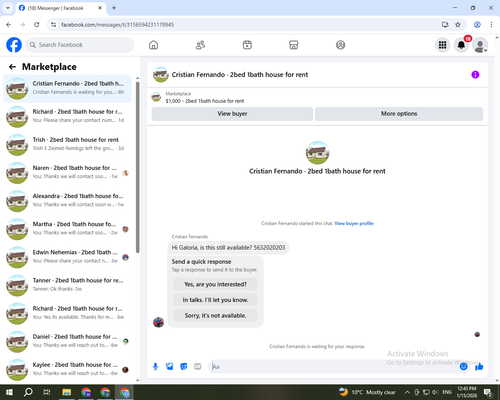
Task: Go back in Chrome browser
Action: point(9,25)
